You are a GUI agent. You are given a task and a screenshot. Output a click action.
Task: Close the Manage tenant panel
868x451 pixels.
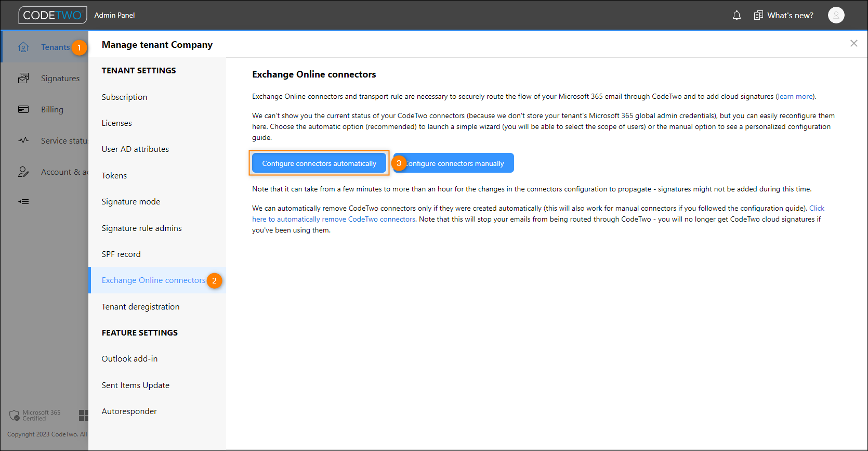[x=853, y=43]
